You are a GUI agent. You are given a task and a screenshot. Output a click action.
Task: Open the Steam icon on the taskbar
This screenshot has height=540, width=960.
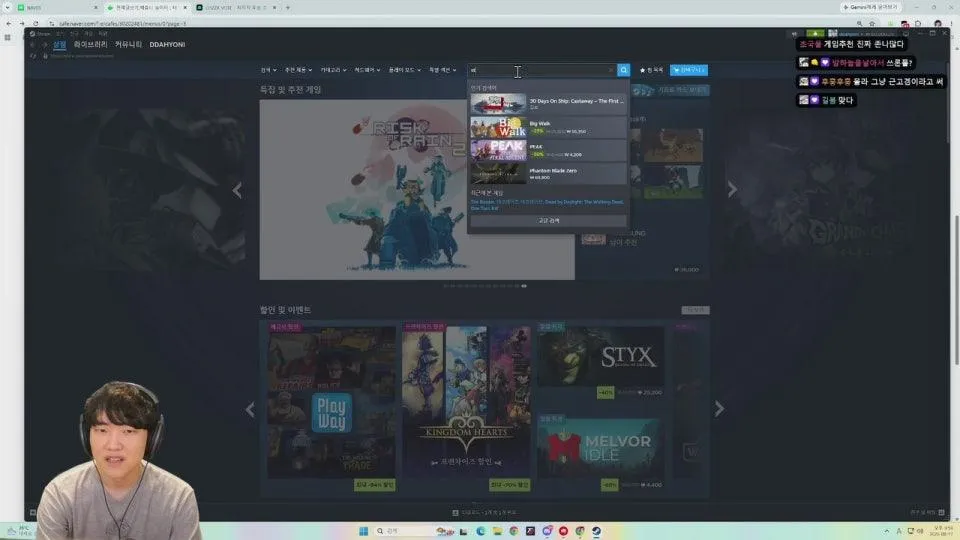click(596, 531)
